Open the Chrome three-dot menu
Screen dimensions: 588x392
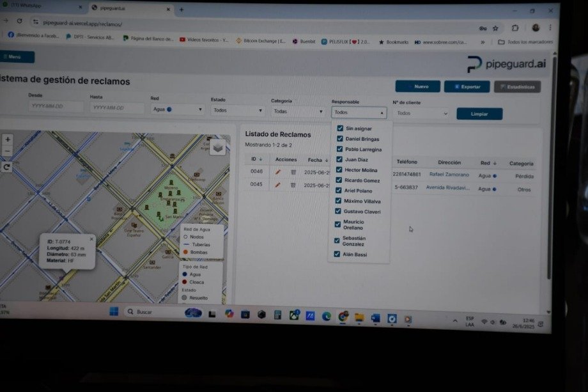[550, 27]
